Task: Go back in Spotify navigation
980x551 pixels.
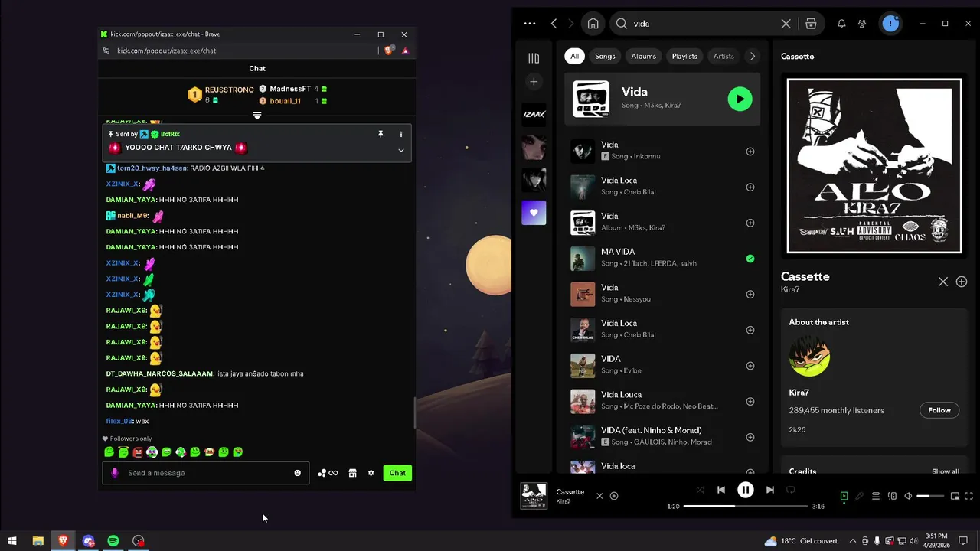Action: 554,24
